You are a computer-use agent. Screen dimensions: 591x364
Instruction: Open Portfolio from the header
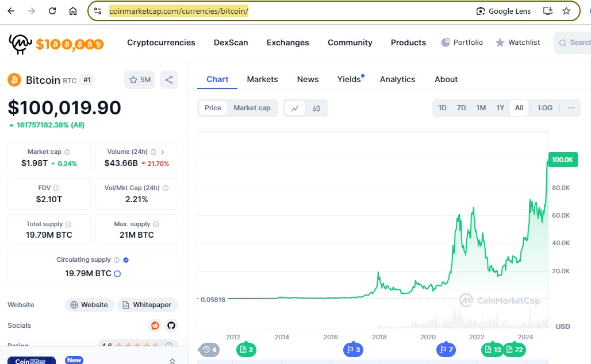coord(462,42)
